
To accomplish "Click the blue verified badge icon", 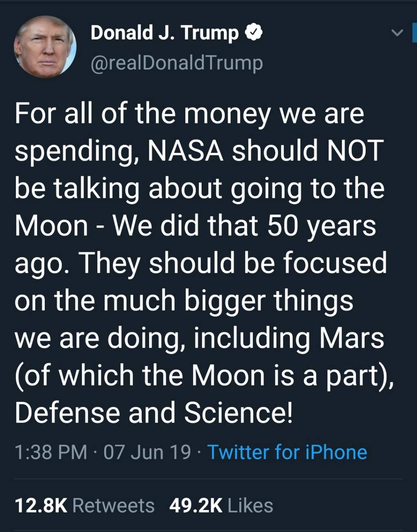I will [253, 33].
